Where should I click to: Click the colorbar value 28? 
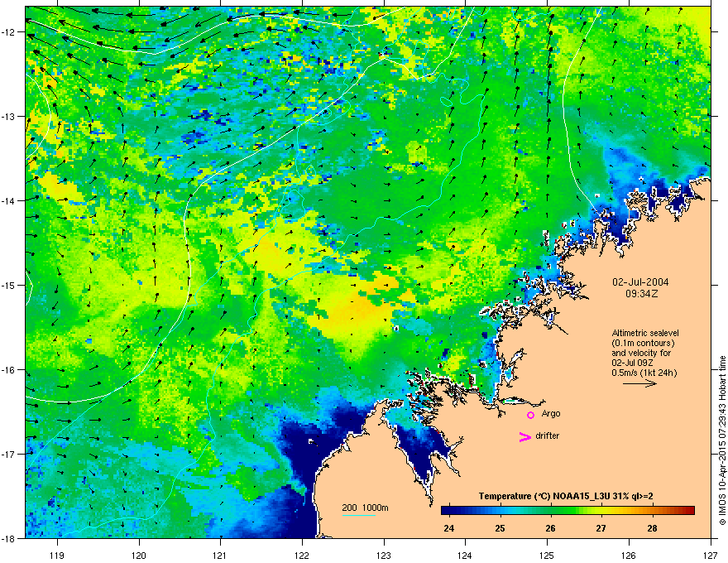653,528
